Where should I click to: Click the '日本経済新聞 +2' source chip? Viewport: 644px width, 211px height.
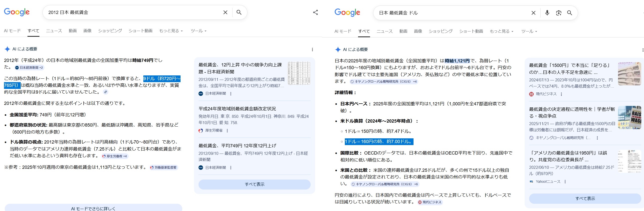(x=29, y=68)
